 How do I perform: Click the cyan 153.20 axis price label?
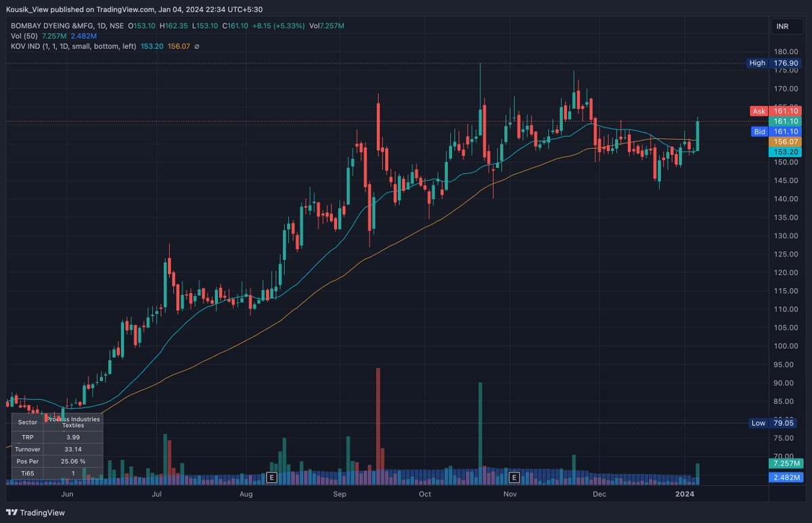click(x=785, y=152)
